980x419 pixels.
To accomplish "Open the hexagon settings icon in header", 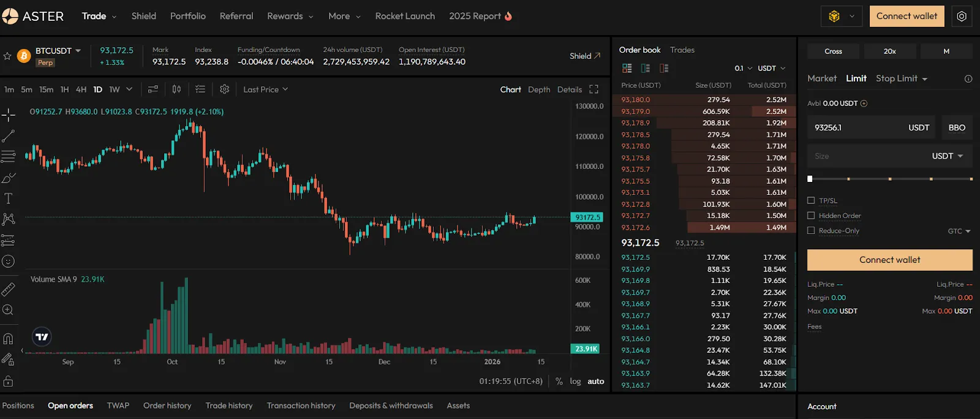I will coord(962,17).
